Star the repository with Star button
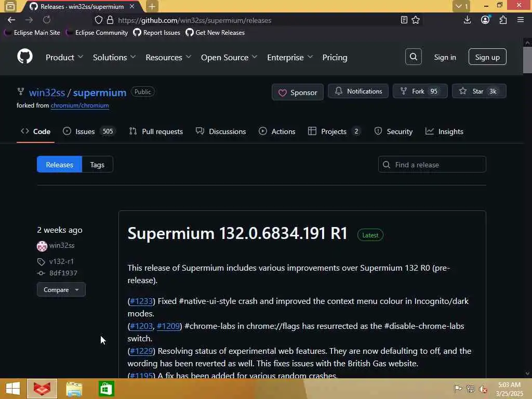532x399 pixels. coord(479,91)
